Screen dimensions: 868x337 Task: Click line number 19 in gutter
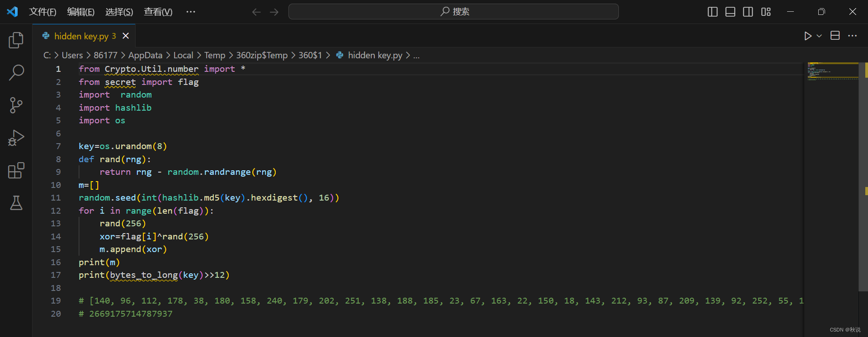(56, 301)
